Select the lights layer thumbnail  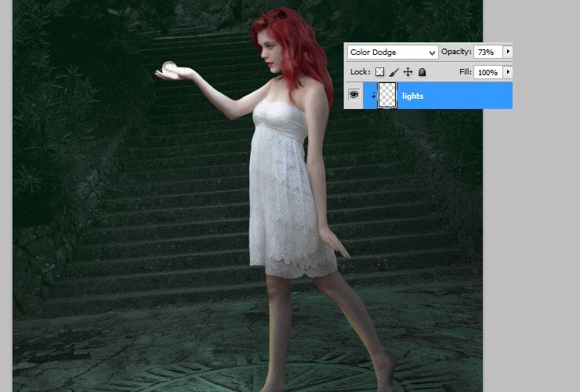(387, 96)
